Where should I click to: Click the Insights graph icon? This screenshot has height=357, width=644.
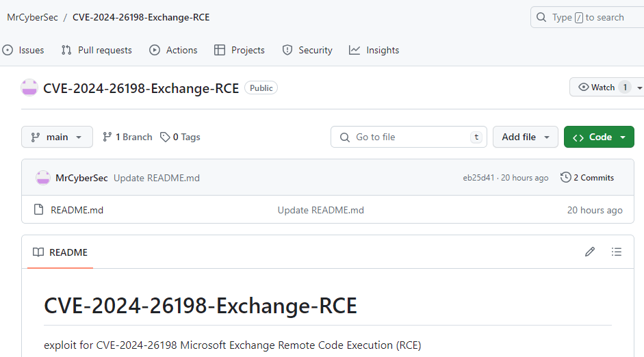coord(355,50)
